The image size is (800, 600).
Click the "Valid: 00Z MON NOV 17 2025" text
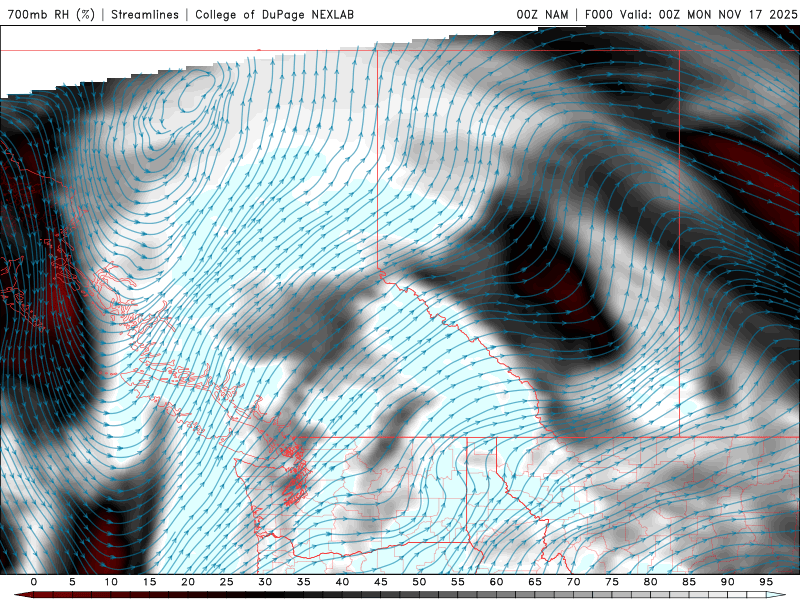708,14
